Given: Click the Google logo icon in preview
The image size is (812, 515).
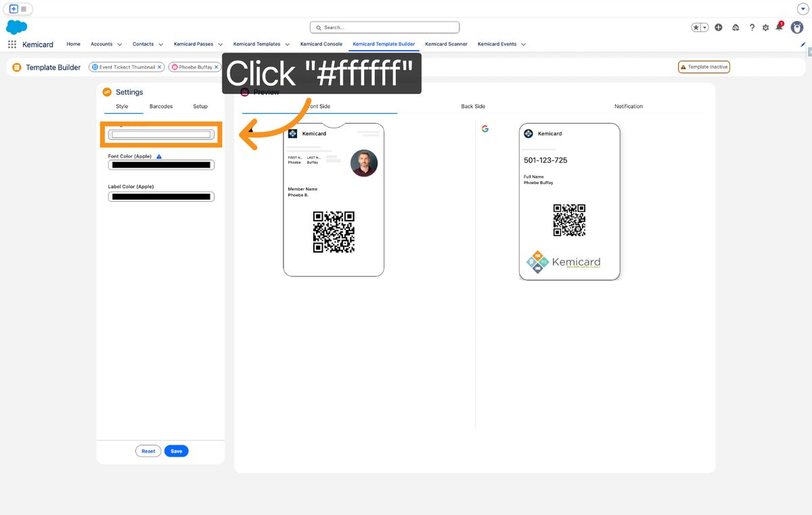Looking at the screenshot, I should click(x=485, y=129).
